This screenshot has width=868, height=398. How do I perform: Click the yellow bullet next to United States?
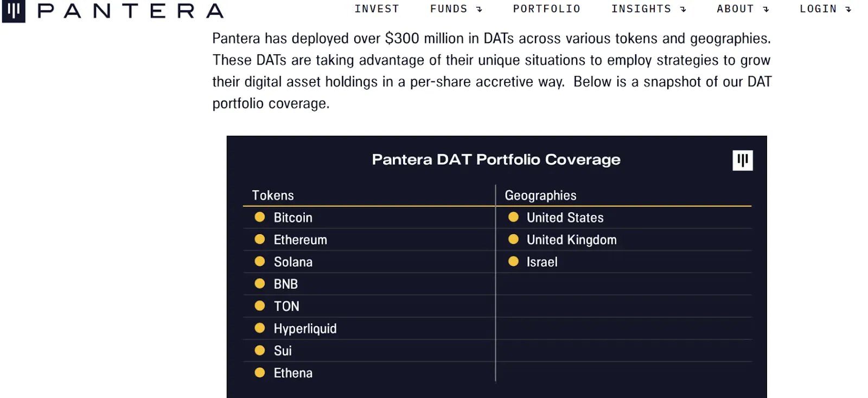[x=513, y=217]
